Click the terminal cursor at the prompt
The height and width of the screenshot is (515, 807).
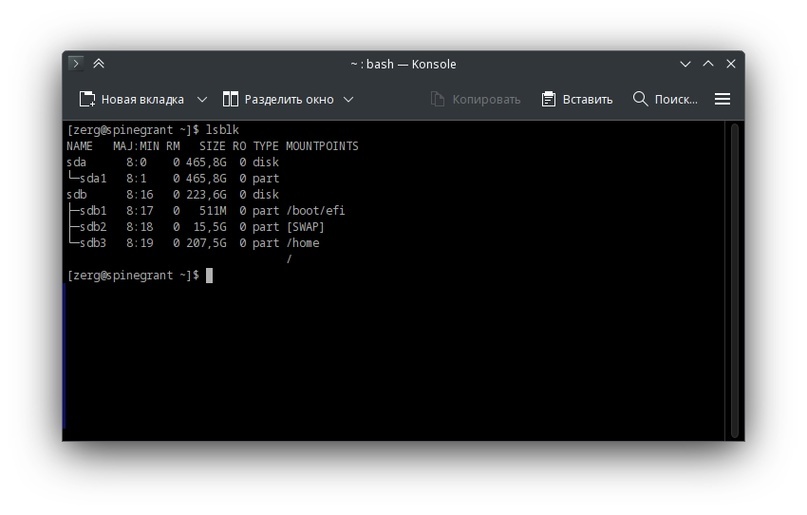(209, 276)
